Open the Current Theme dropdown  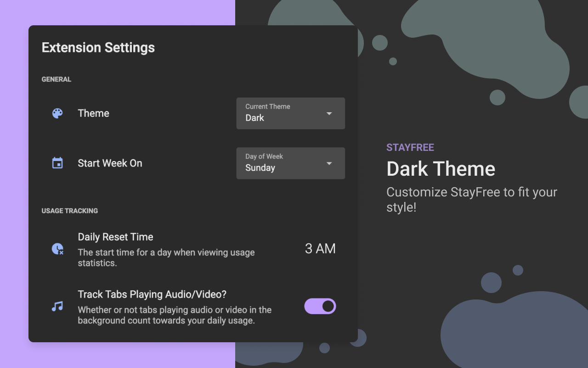click(x=291, y=113)
